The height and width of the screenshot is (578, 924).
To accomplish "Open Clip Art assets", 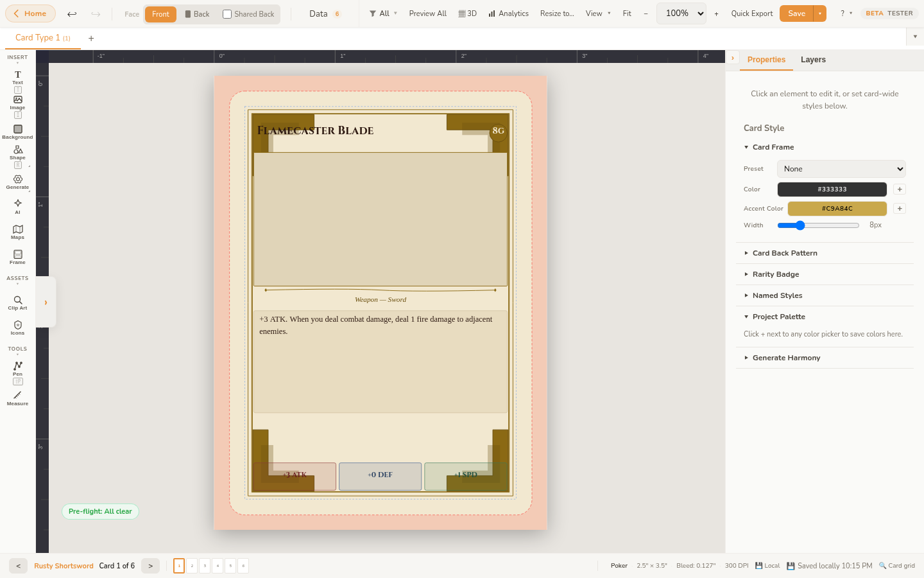I will (x=17, y=303).
